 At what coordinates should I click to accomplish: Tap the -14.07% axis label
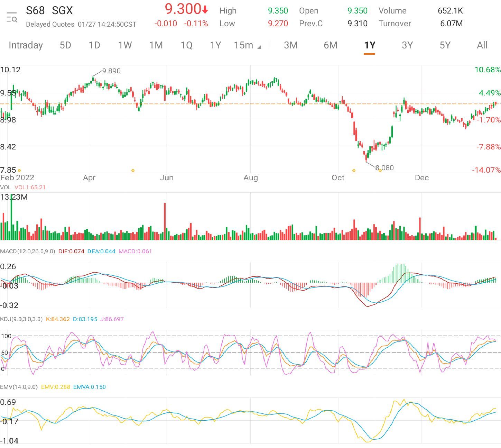[486, 170]
